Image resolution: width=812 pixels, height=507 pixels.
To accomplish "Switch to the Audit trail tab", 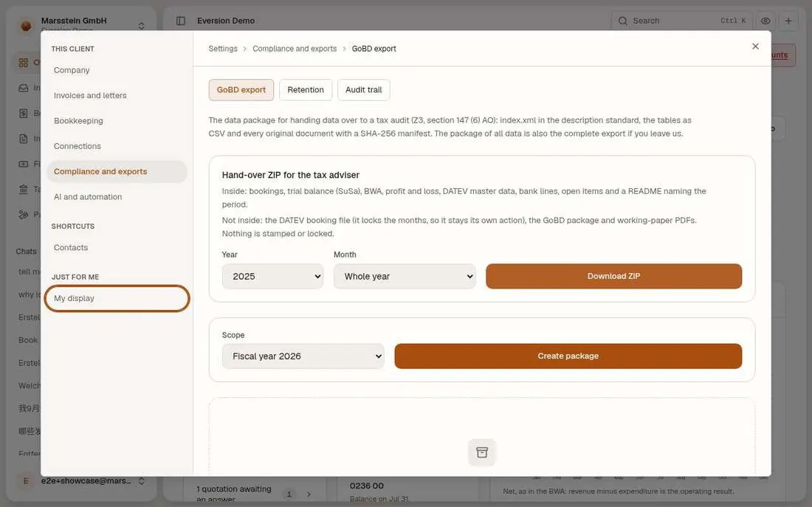I will (363, 89).
